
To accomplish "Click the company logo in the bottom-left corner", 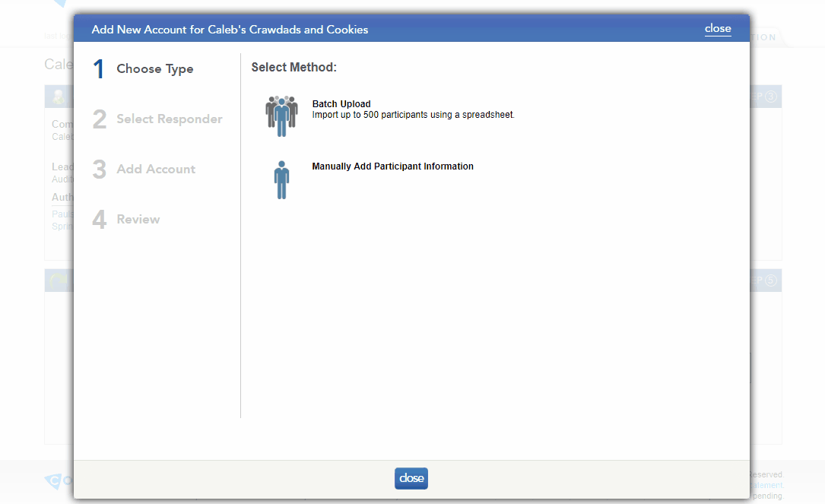I will pyautogui.click(x=52, y=481).
